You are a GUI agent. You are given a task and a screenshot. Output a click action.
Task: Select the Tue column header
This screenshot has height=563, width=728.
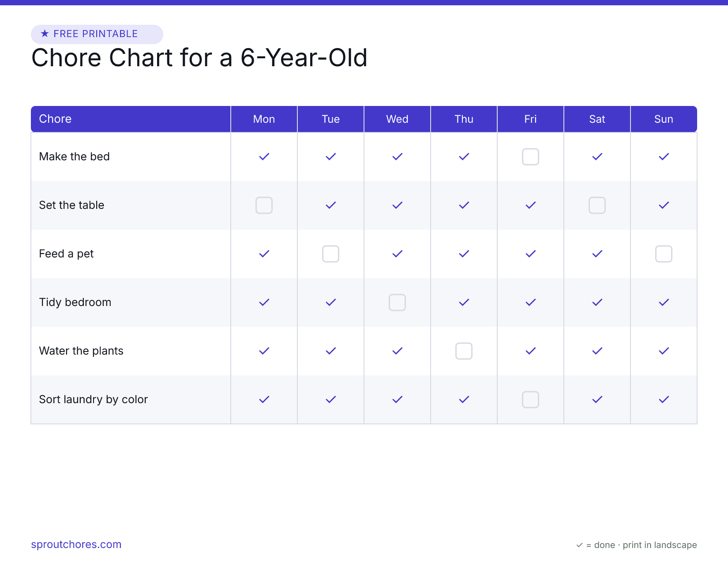pos(330,119)
